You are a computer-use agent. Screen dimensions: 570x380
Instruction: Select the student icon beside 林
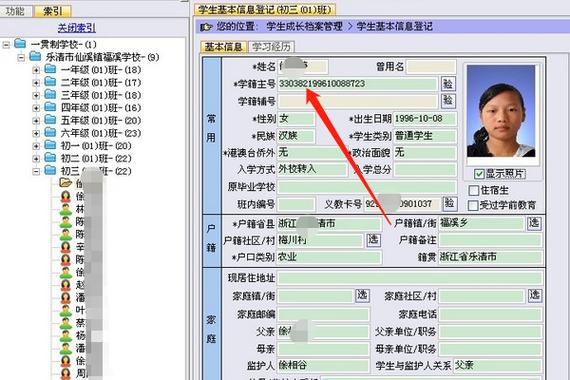[66, 209]
